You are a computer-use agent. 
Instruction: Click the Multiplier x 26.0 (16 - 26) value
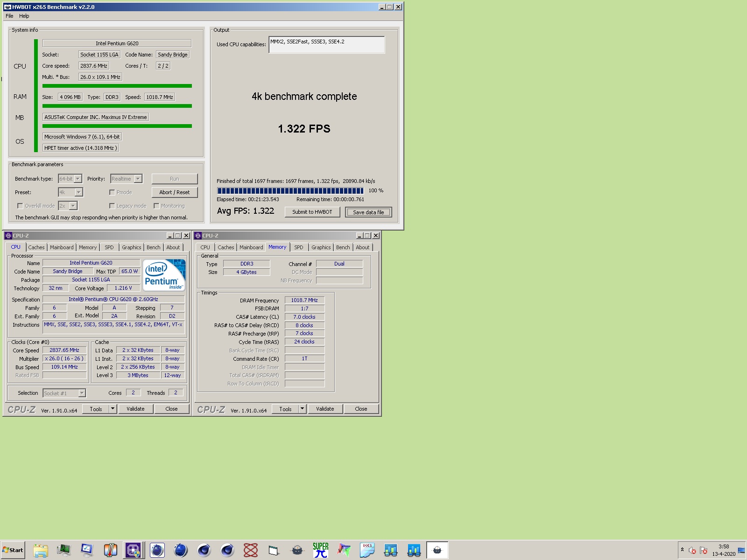click(64, 358)
